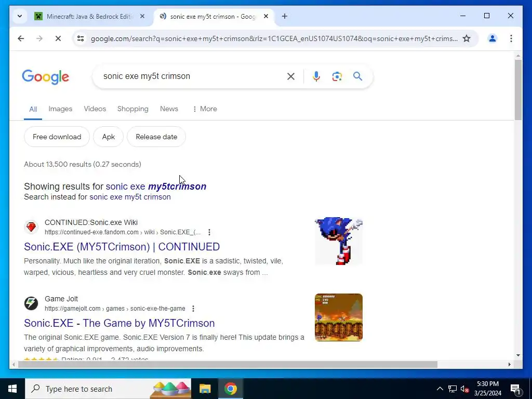Image resolution: width=532 pixels, height=399 pixels.
Task: Open Sonic.EXE (MY5TCrimson) | CONTINUED link
Action: [122, 247]
